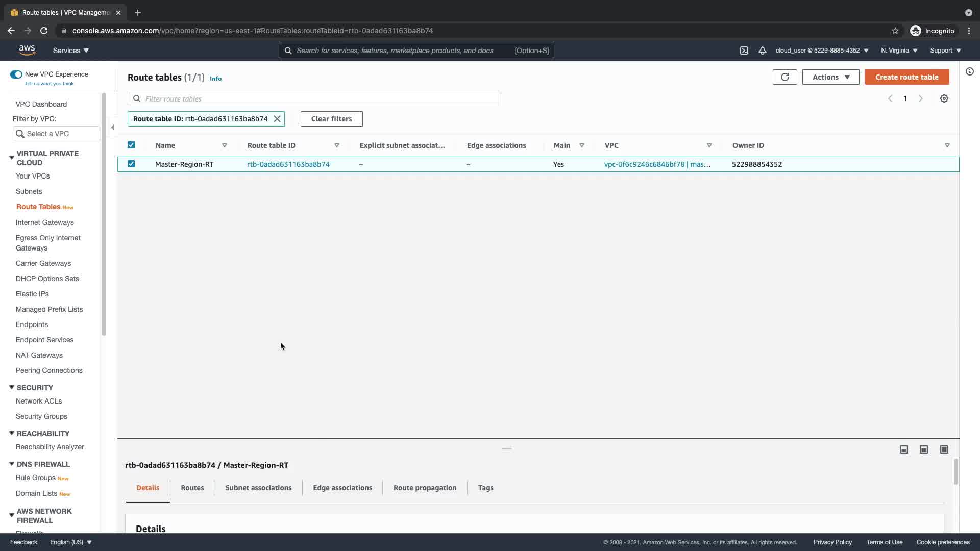The height and width of the screenshot is (551, 980).
Task: Click the info circle icon at right edge
Action: [x=969, y=71]
